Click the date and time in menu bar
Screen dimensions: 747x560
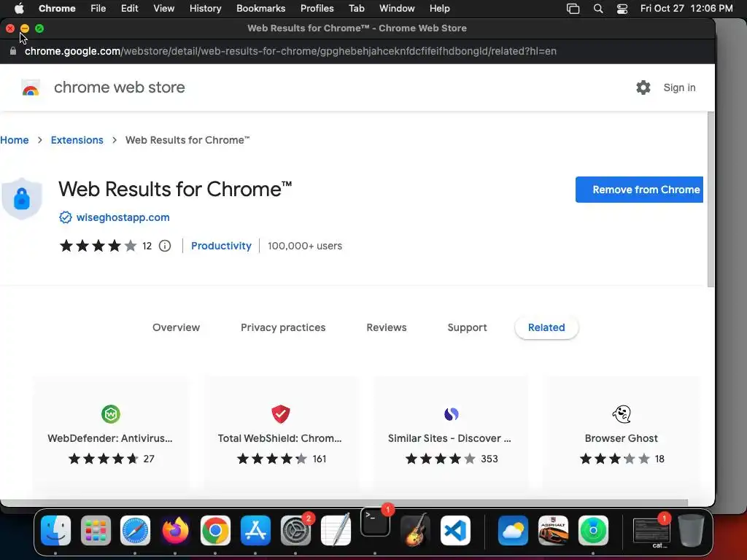(686, 9)
